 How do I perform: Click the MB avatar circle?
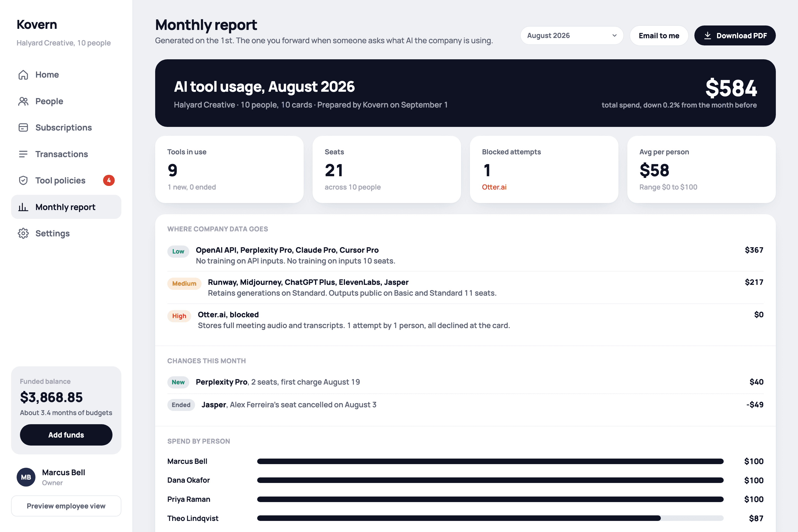point(26,477)
